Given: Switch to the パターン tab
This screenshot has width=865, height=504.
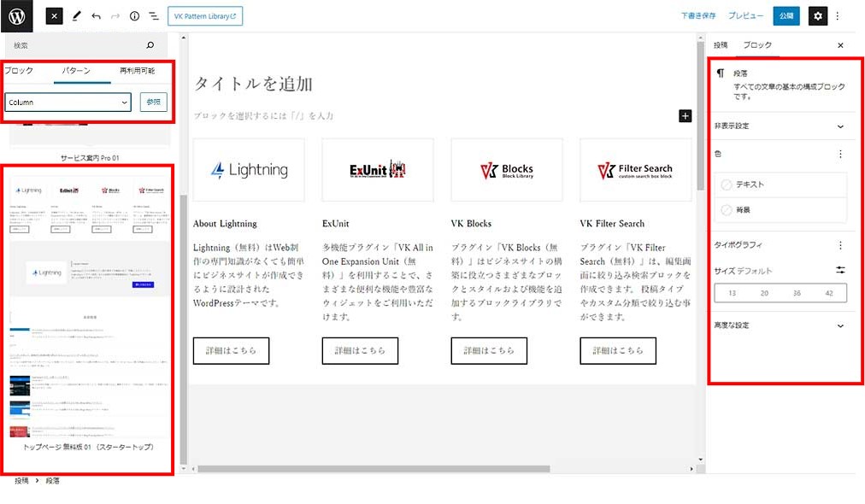Looking at the screenshot, I should (77, 71).
